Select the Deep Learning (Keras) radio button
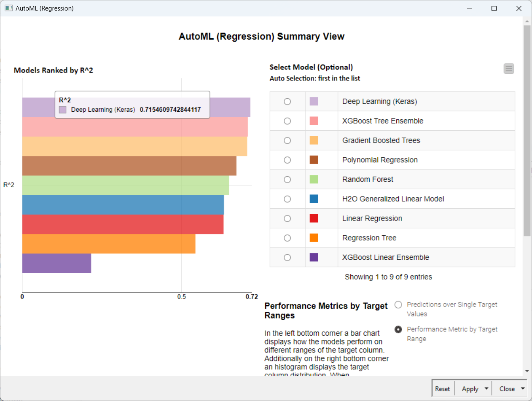 coord(287,102)
